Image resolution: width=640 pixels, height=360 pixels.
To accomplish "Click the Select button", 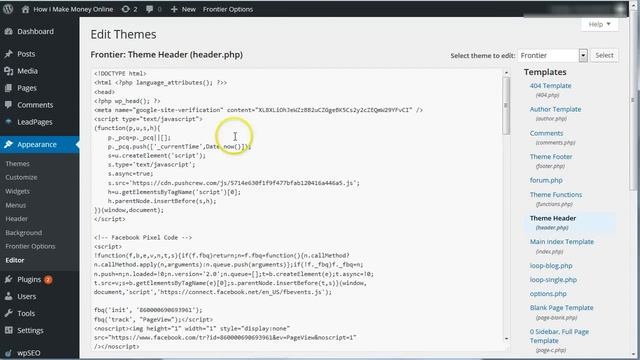I will tap(604, 56).
